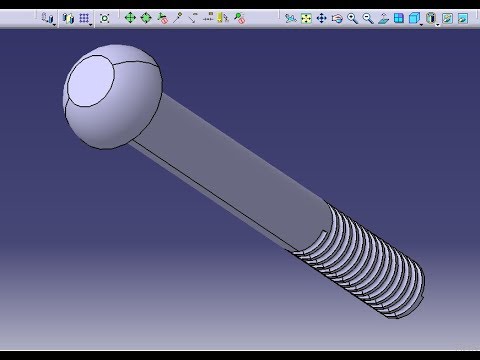
Task: Click the Zoom Out magnifier
Action: [368, 18]
